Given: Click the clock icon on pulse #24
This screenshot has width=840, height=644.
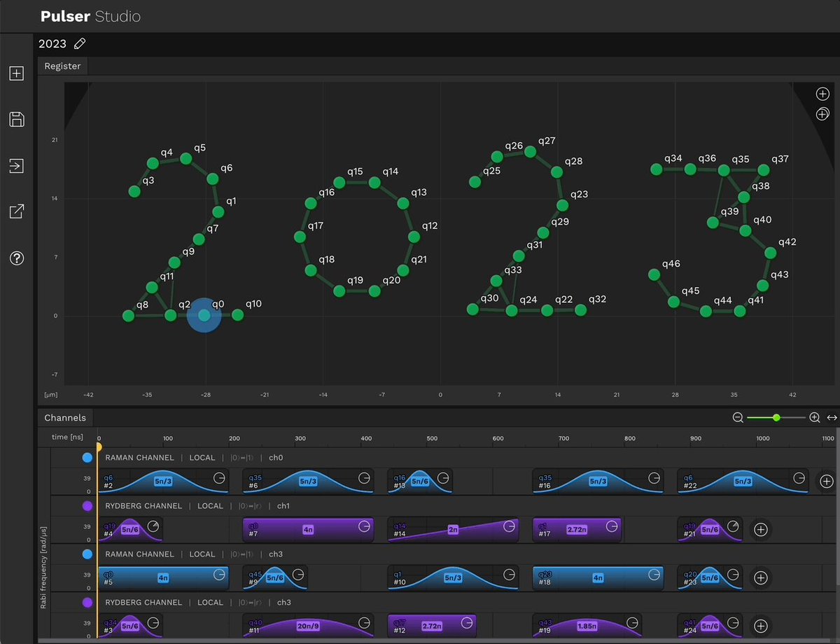Looking at the screenshot, I should [732, 622].
